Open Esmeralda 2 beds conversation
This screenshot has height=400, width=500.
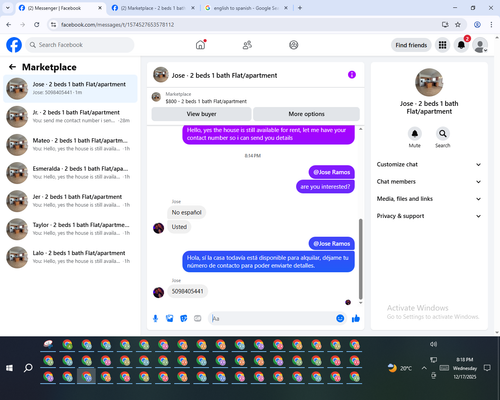[70, 173]
